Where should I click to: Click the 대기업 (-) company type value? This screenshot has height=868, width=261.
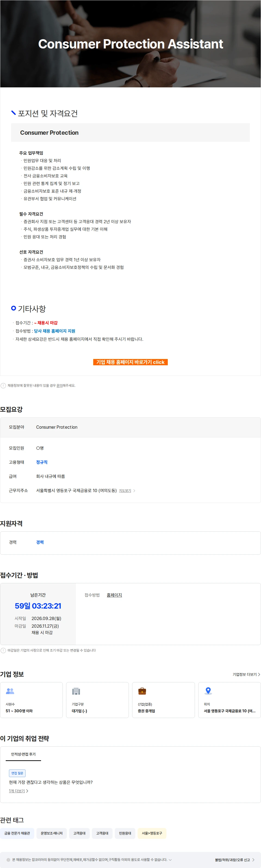pyautogui.click(x=79, y=711)
